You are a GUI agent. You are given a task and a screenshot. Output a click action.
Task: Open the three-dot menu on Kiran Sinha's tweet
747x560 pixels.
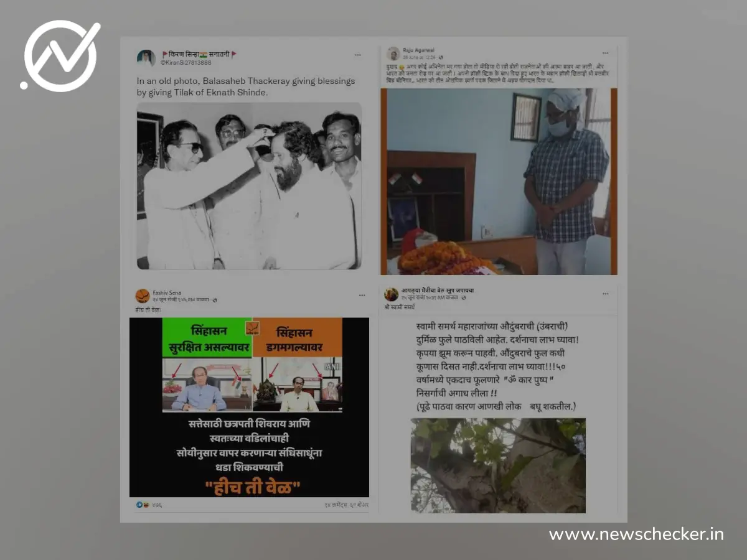358,55
